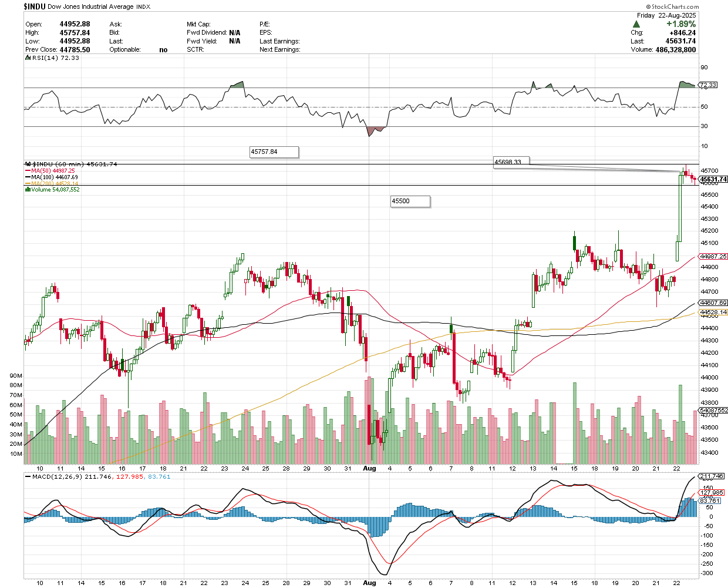The width and height of the screenshot is (728, 588).
Task: Click the 211.746 tag on MACD right axis
Action: 712,476
